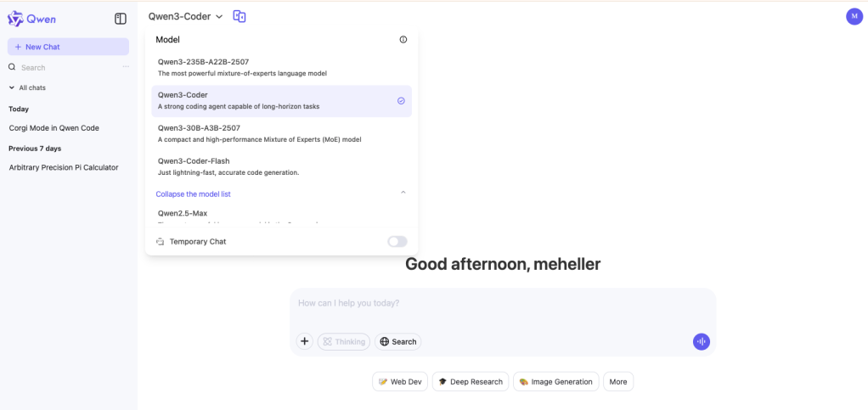Click the voice input button
Image resolution: width=868 pixels, height=410 pixels.
[701, 341]
